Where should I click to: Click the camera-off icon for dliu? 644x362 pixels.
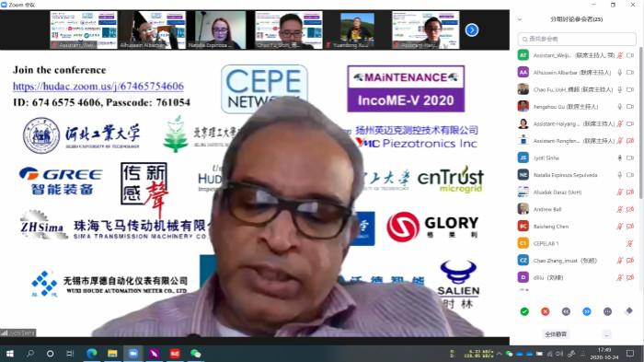630,277
